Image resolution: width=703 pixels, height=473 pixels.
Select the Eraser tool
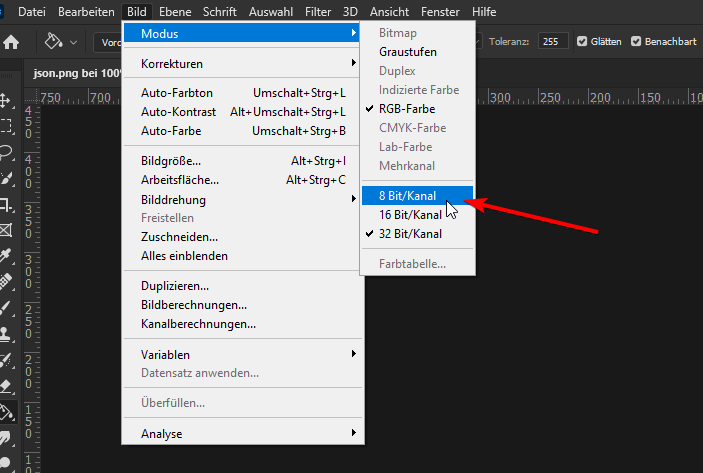(x=6, y=386)
